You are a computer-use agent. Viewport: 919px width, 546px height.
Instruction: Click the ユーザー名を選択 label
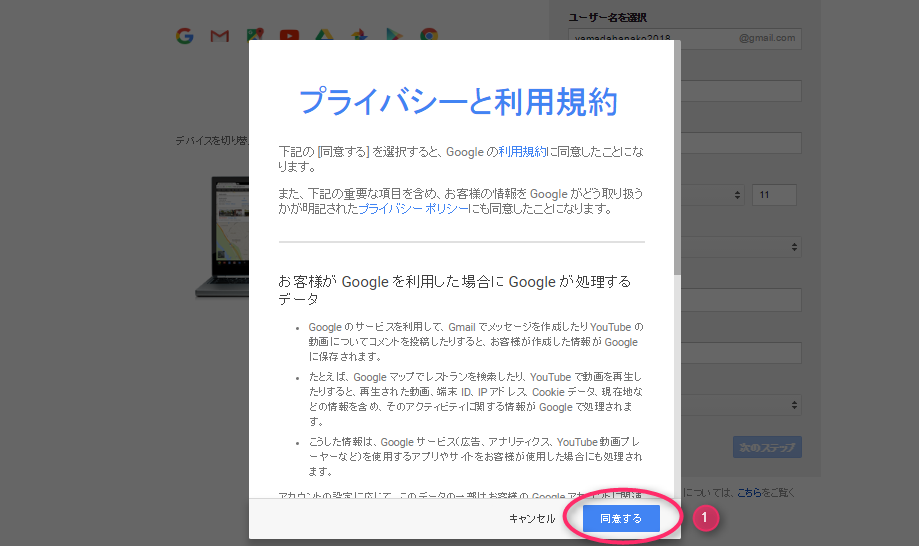pyautogui.click(x=608, y=18)
